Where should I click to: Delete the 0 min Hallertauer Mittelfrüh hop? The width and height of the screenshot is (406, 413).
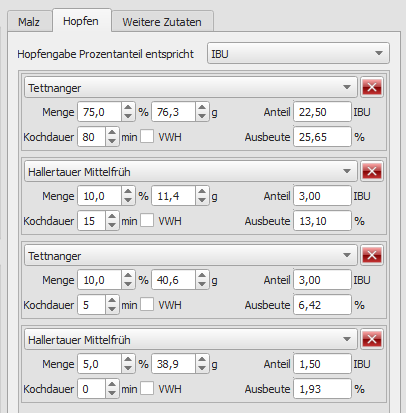pos(372,339)
